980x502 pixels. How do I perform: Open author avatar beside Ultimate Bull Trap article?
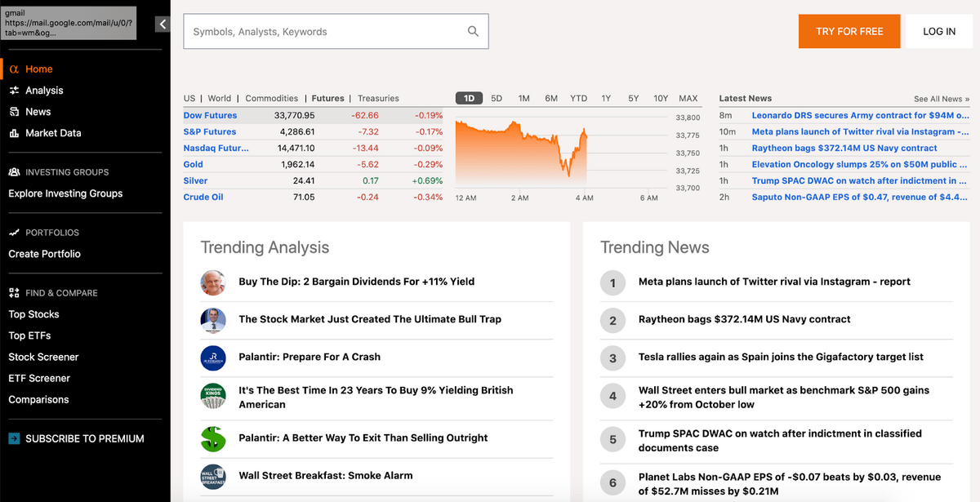(x=213, y=320)
